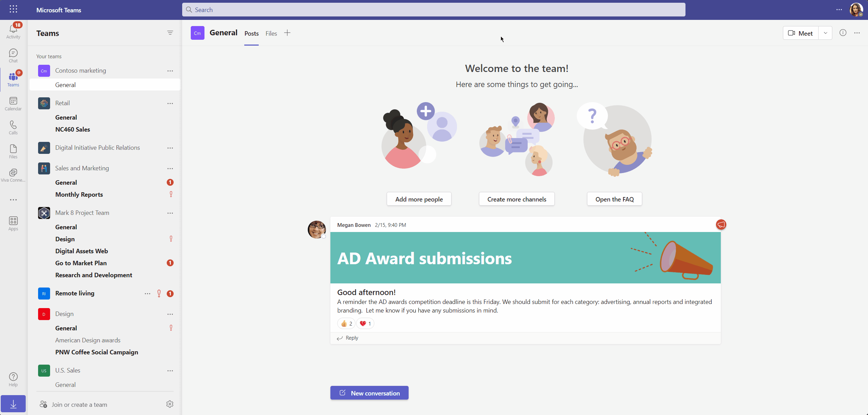Screen dimensions: 868x415
Task: Open the Activity feed
Action: click(x=13, y=31)
